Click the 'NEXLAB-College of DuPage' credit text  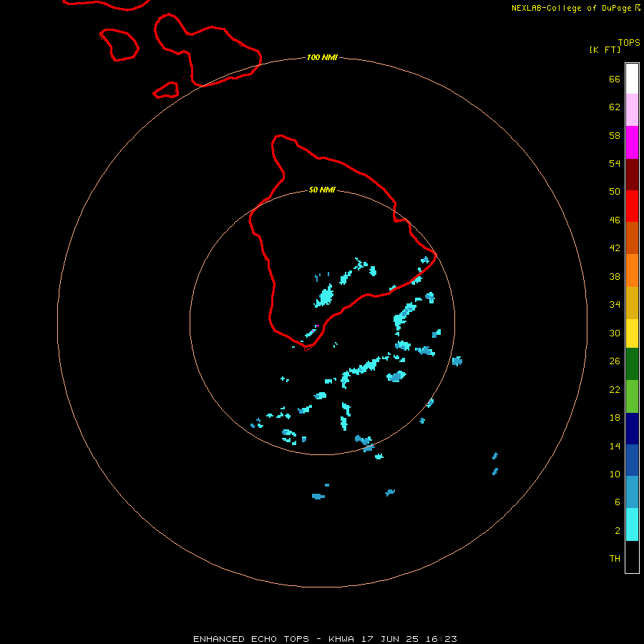coord(571,8)
